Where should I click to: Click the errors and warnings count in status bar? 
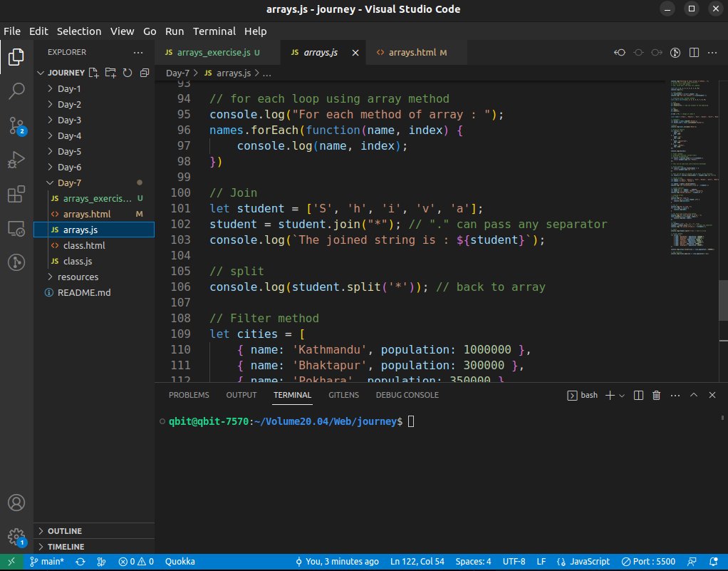136,562
